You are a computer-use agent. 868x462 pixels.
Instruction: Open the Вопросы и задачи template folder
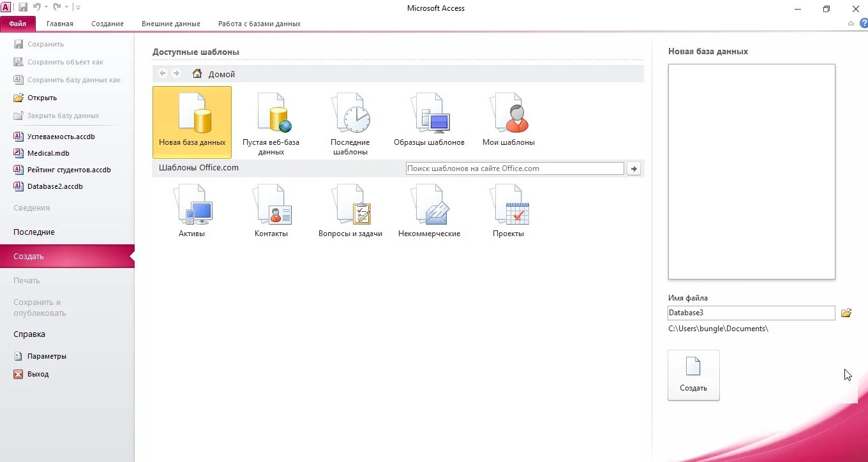click(350, 211)
